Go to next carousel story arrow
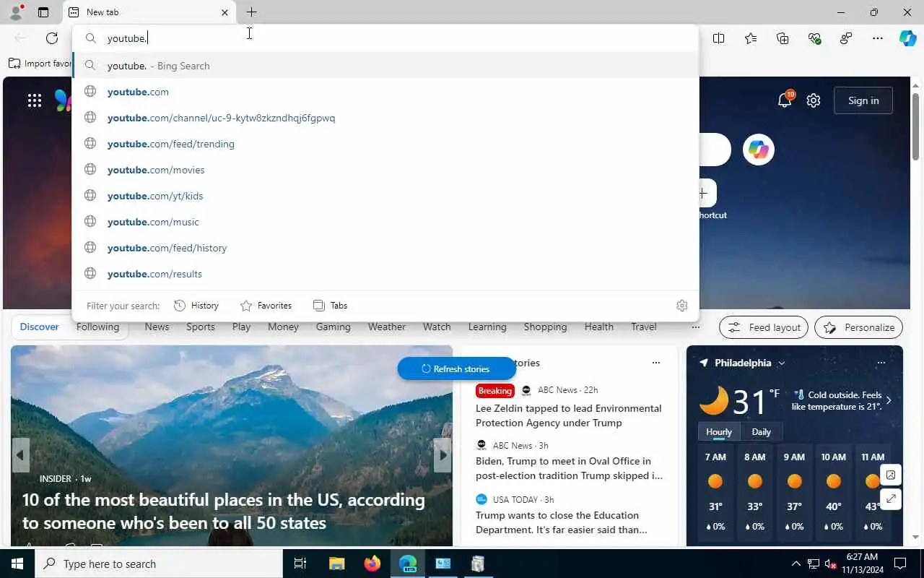The image size is (924, 578). (x=443, y=455)
